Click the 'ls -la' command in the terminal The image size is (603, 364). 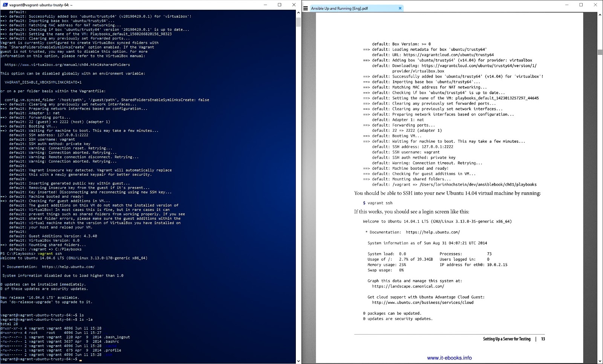(x=86, y=320)
